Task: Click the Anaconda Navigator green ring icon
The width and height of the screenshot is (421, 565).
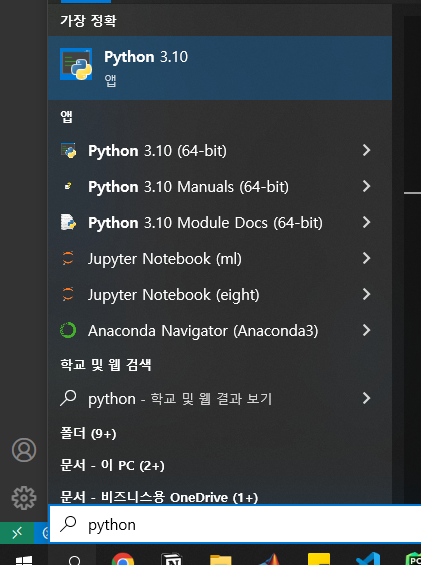Action: (68, 330)
